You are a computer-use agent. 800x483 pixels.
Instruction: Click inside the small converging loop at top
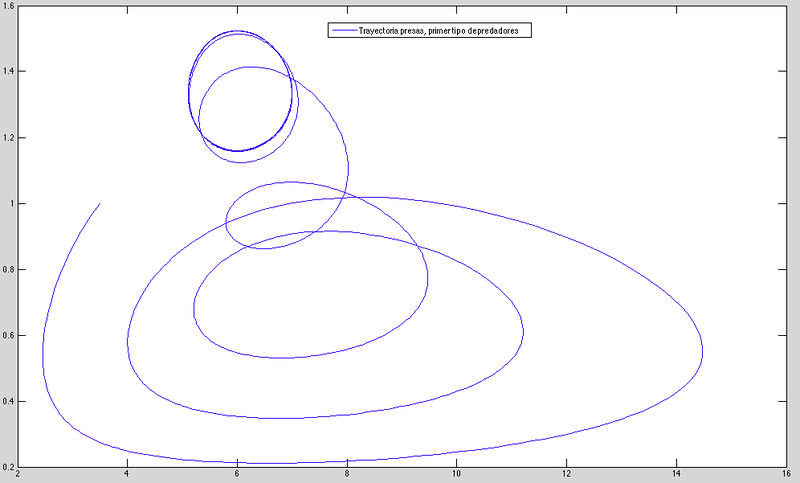pos(240,92)
